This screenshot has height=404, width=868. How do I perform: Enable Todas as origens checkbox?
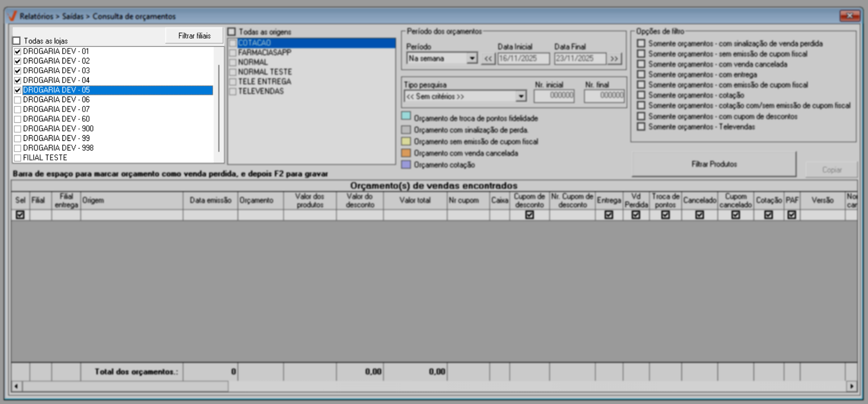pos(232,32)
